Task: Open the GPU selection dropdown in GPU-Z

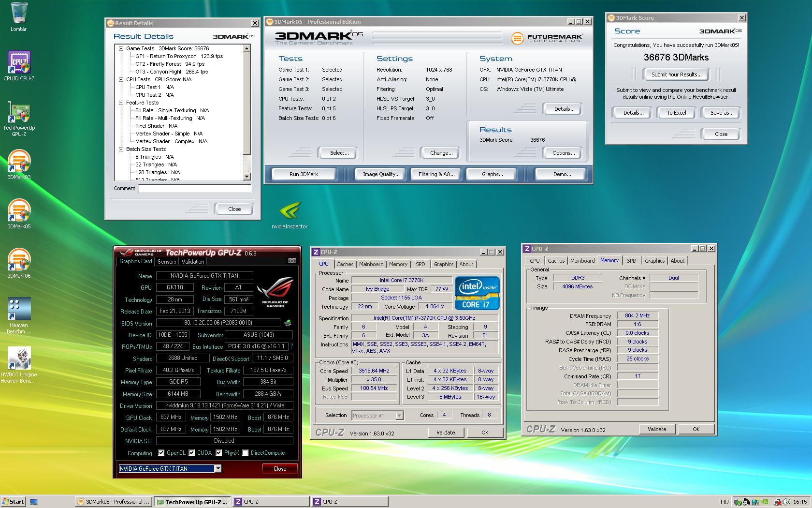Action: tap(218, 468)
